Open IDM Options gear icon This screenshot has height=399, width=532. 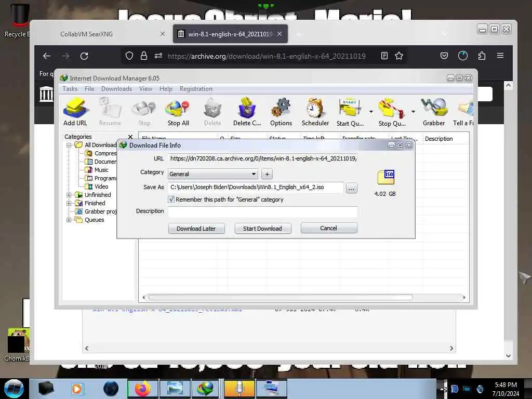click(x=281, y=112)
